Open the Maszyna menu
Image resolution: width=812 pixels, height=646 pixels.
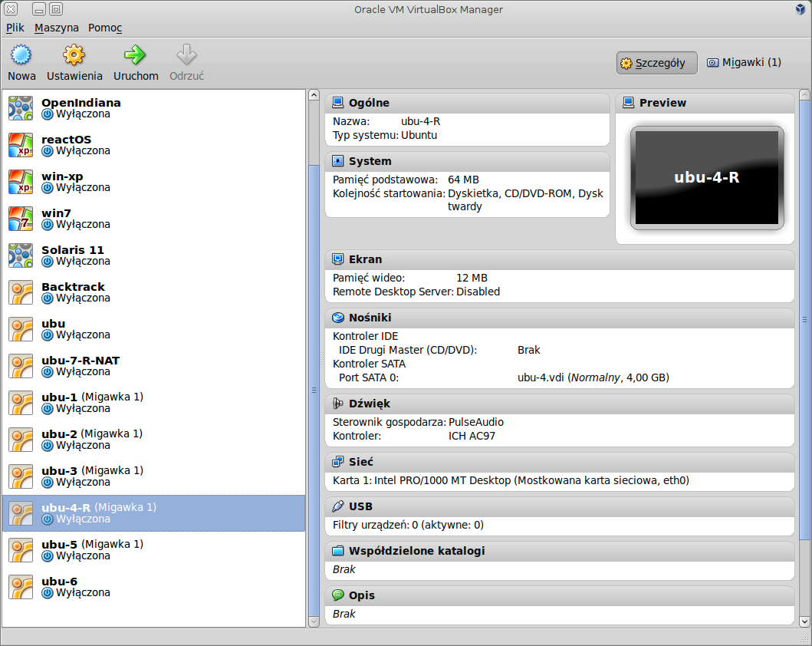[x=57, y=28]
